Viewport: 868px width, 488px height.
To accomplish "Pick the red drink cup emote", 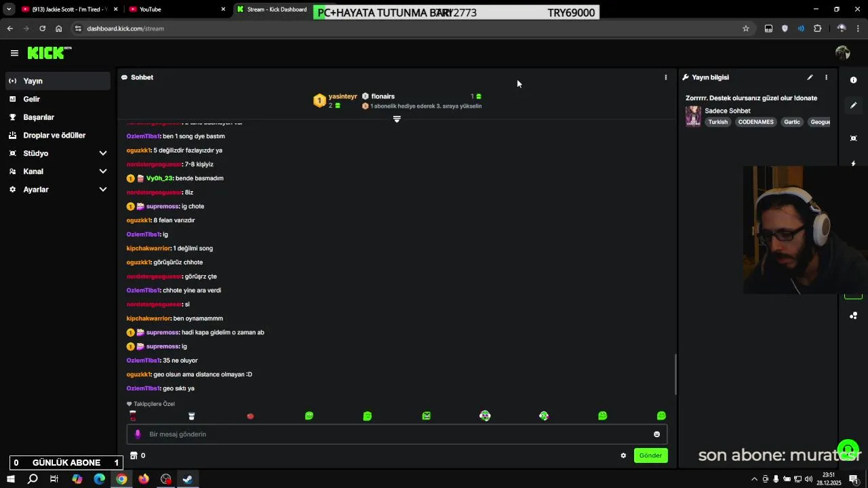I will pyautogui.click(x=133, y=416).
